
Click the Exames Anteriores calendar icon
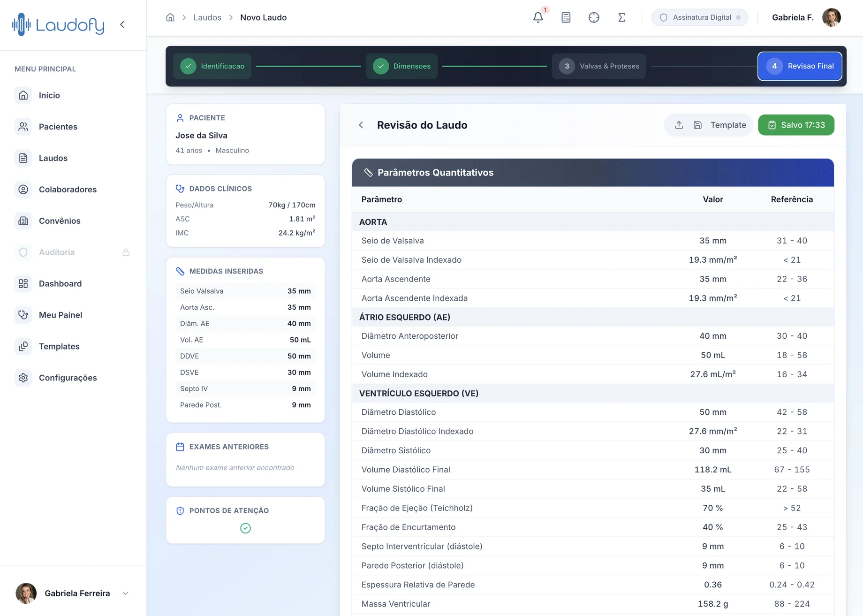click(x=180, y=447)
